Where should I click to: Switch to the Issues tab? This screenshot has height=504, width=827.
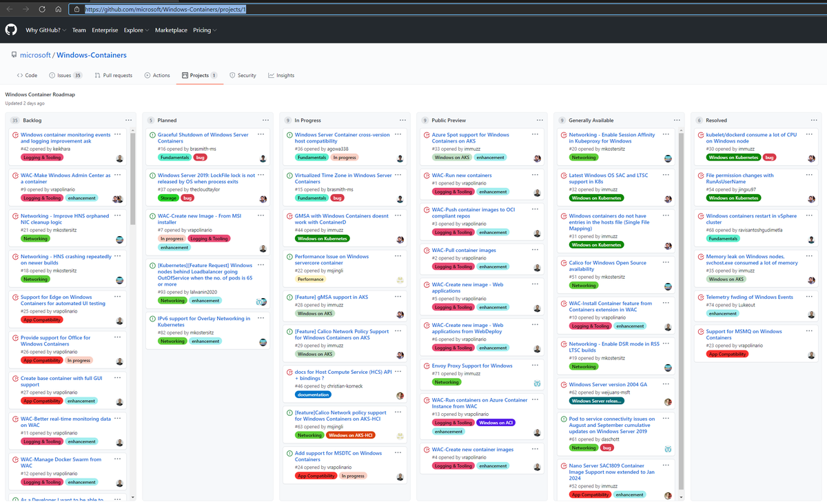65,75
